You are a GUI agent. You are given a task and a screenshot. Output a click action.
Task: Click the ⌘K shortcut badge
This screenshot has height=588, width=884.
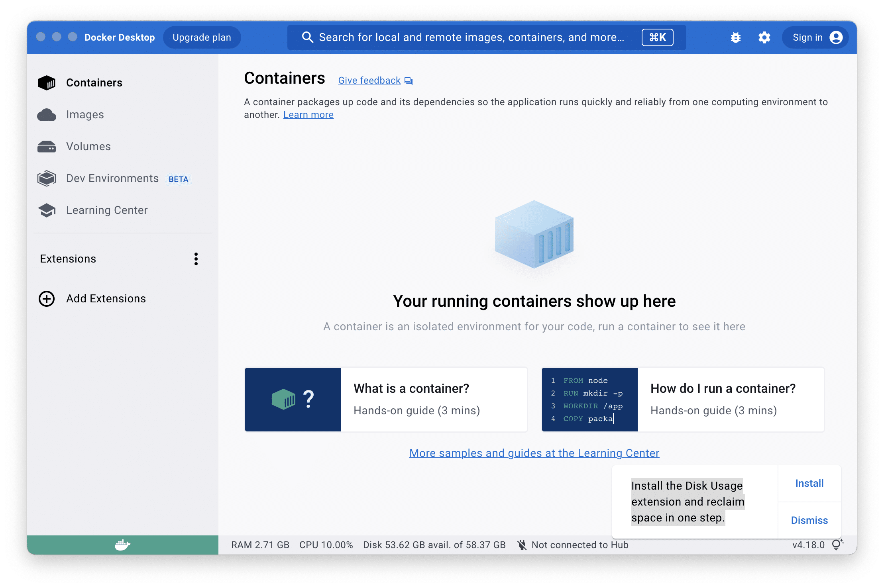point(658,37)
